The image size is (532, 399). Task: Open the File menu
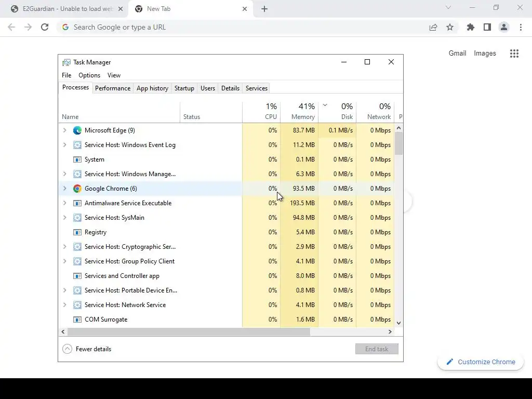point(66,75)
